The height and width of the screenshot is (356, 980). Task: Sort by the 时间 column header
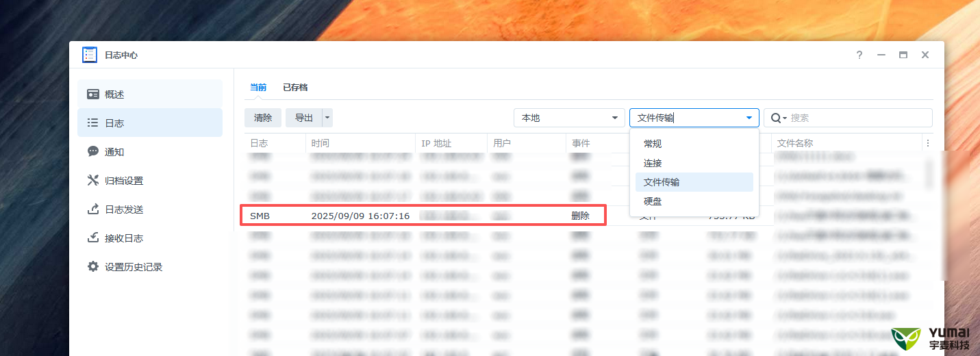(x=360, y=143)
